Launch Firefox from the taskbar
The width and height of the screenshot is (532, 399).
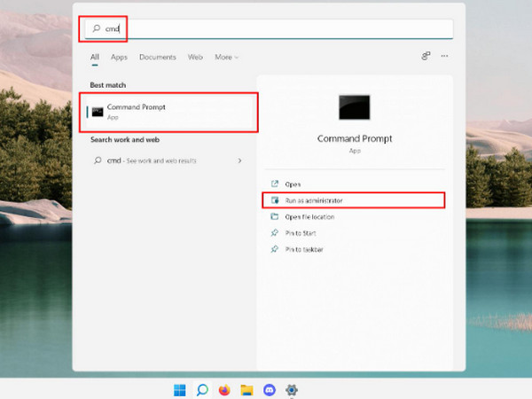pos(224,390)
